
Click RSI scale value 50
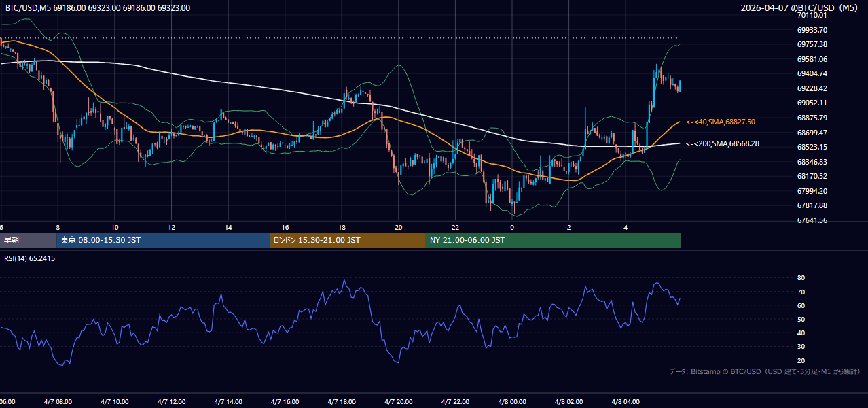pos(801,319)
